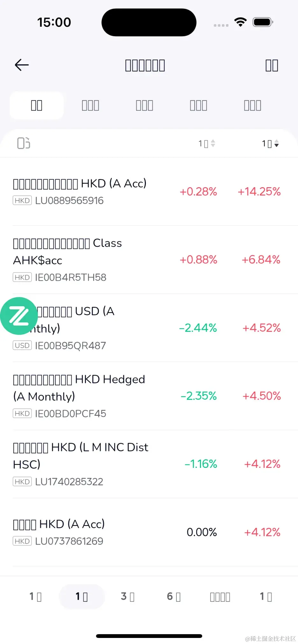The height and width of the screenshot is (644, 298).
Task: Go back with the left arrow icon
Action: [x=22, y=65]
